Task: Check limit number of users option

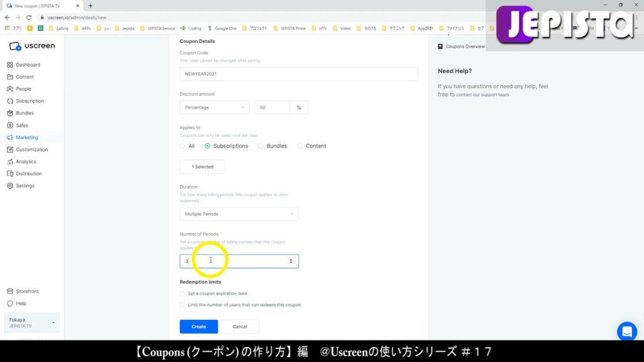Action: [182, 305]
